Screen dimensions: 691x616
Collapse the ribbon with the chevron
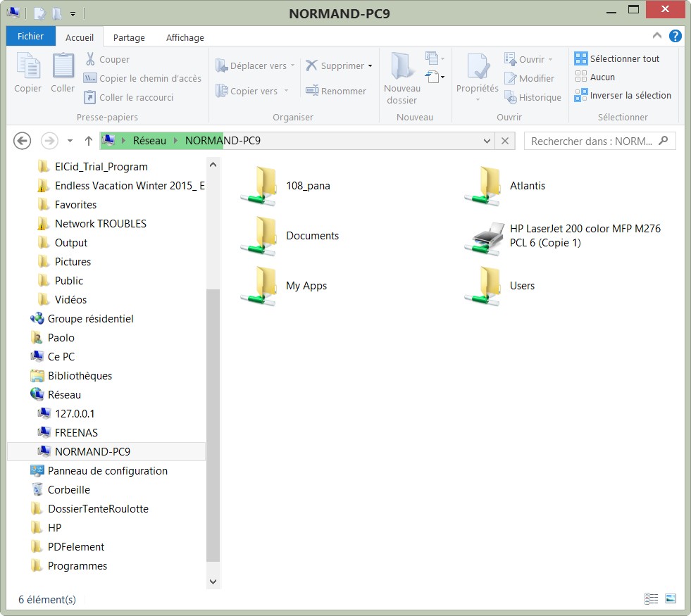[656, 37]
